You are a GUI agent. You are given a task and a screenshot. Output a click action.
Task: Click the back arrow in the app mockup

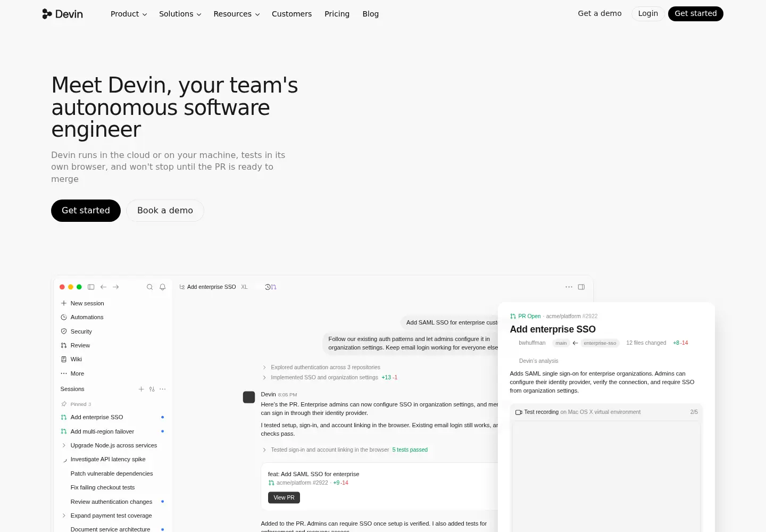(x=104, y=287)
